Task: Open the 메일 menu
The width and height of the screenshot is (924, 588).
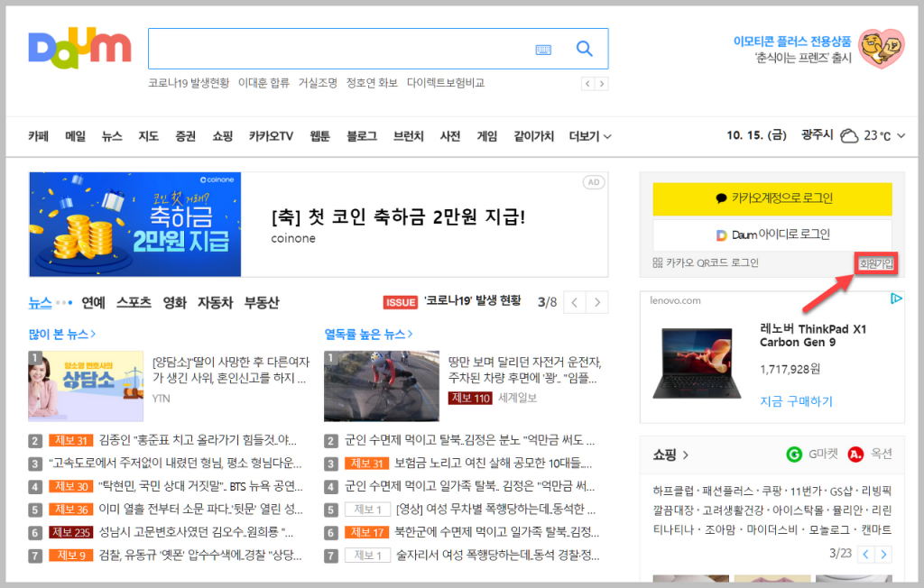Action: click(75, 136)
